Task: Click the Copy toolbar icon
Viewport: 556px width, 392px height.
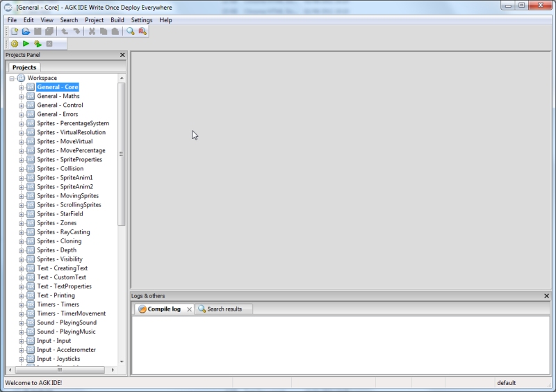Action: pos(104,31)
